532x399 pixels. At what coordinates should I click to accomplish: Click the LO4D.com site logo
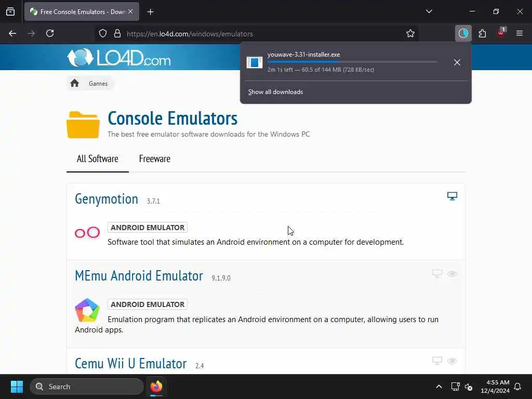[119, 58]
